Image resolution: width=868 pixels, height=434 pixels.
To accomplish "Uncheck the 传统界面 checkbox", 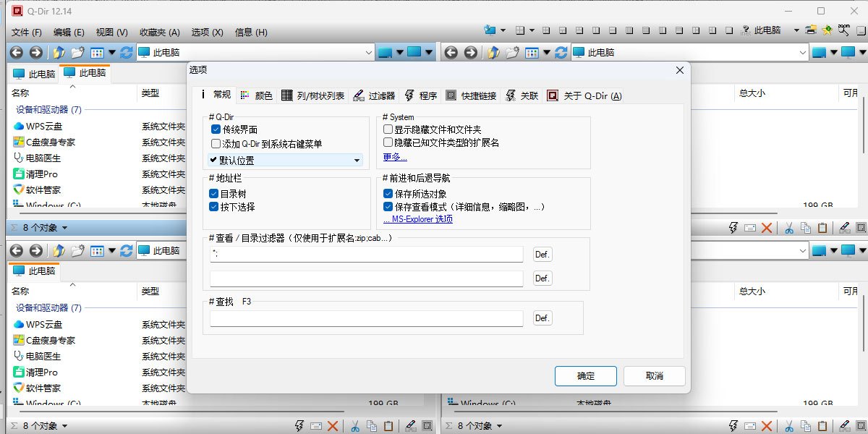I will point(216,129).
